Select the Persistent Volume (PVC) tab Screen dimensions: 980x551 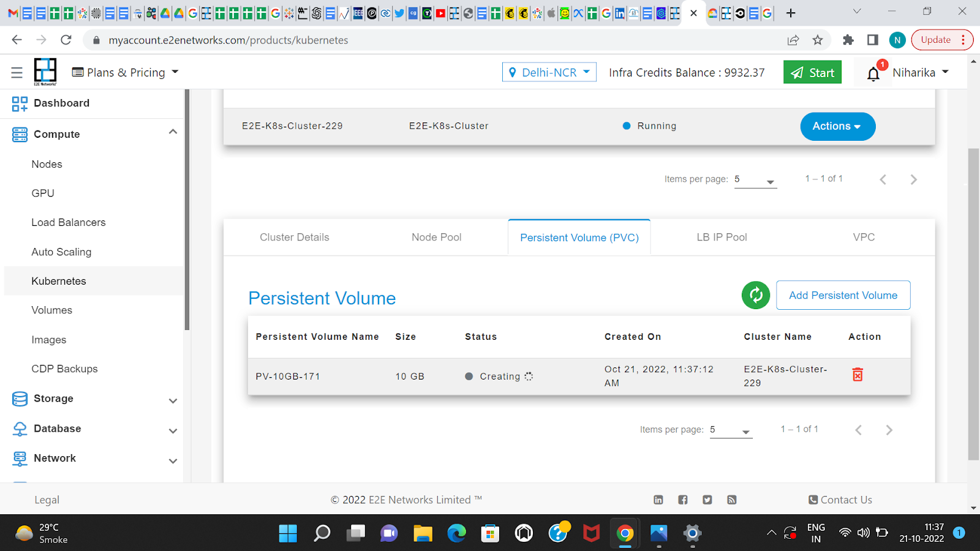[x=579, y=238]
